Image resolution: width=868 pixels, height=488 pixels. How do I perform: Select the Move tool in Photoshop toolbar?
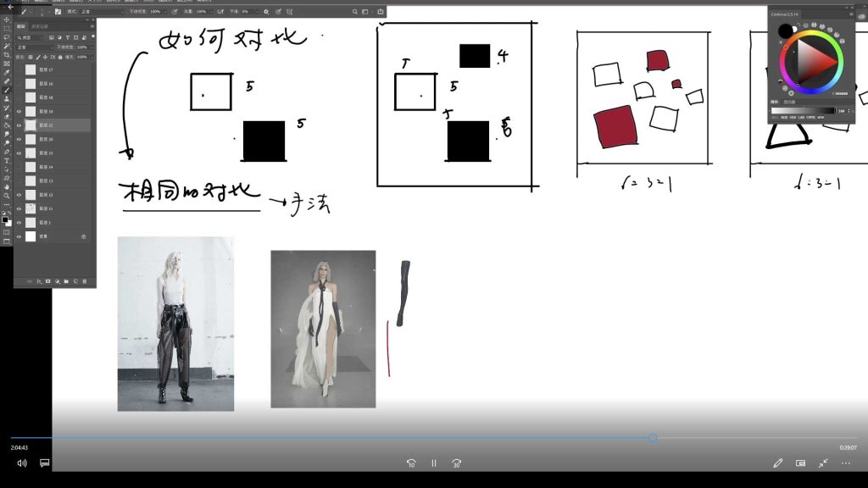coord(7,19)
